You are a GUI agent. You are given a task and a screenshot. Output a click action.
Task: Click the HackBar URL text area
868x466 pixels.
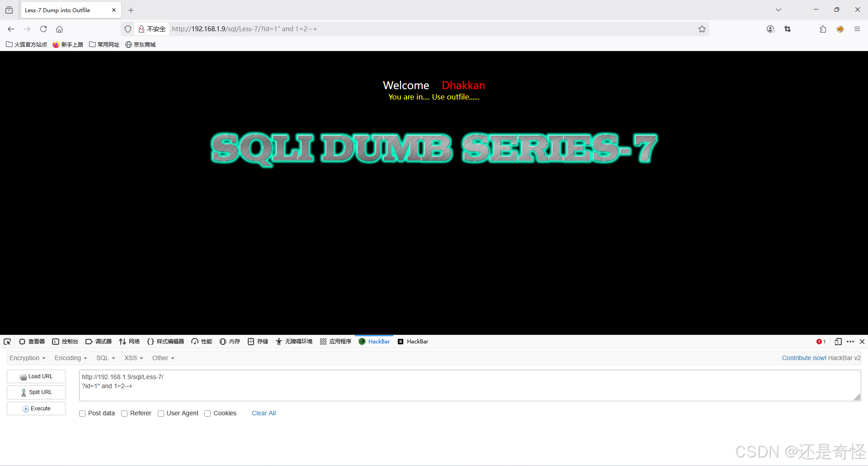(x=470, y=385)
